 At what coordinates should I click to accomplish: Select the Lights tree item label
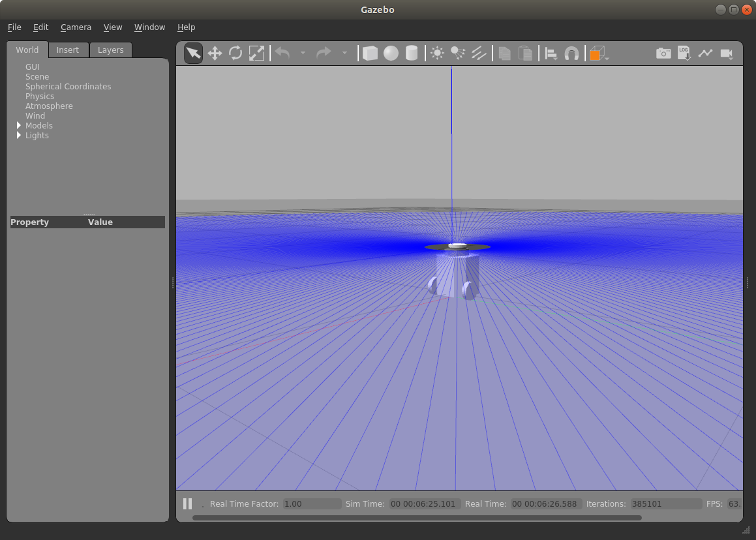pyautogui.click(x=37, y=136)
